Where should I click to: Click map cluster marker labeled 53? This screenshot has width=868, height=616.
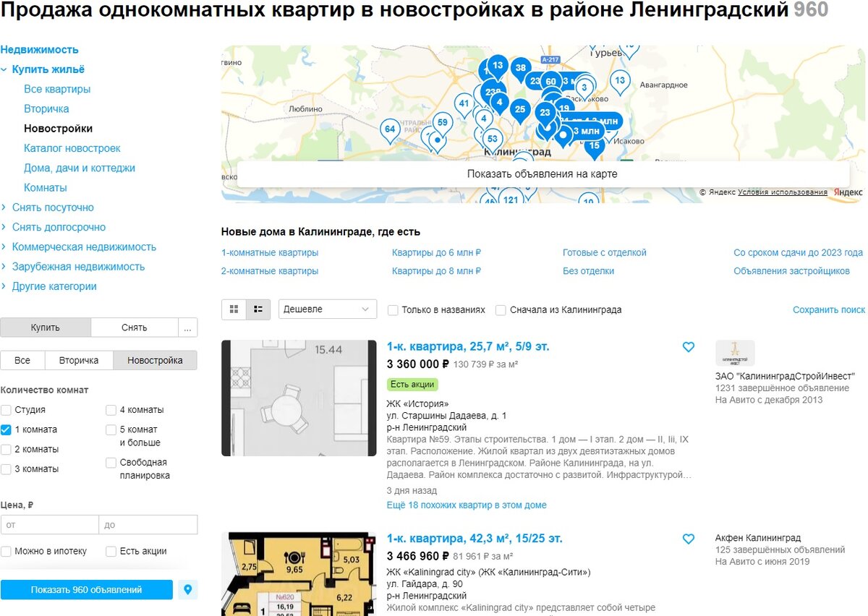click(493, 140)
